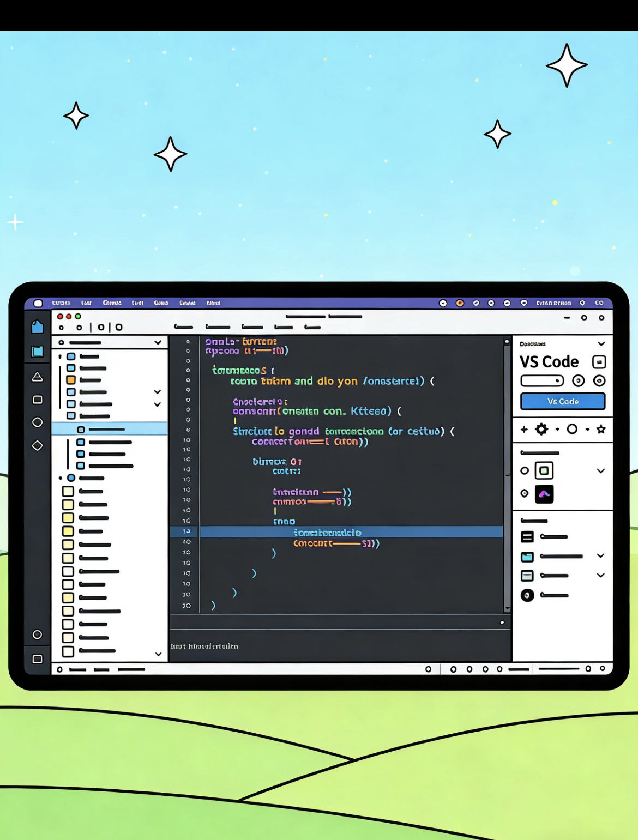Click the diamond icon in the activity bar
Viewport: 638px width, 840px height.
[x=37, y=445]
